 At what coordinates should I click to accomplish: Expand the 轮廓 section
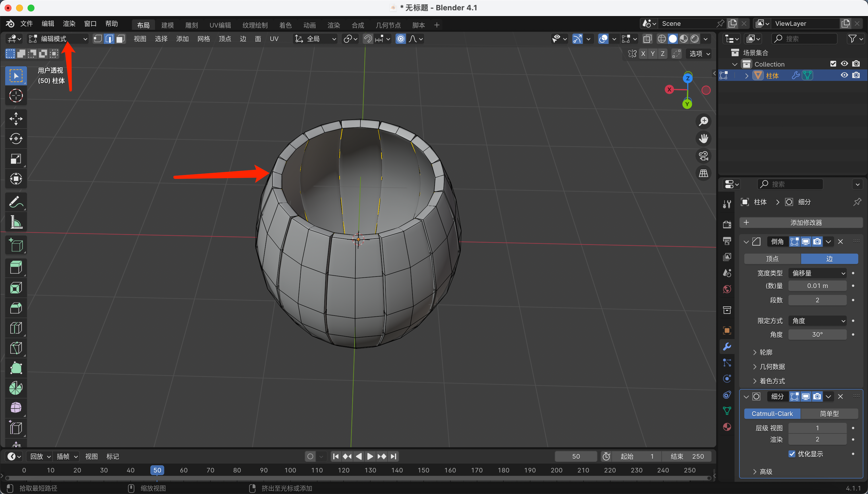tap(766, 352)
